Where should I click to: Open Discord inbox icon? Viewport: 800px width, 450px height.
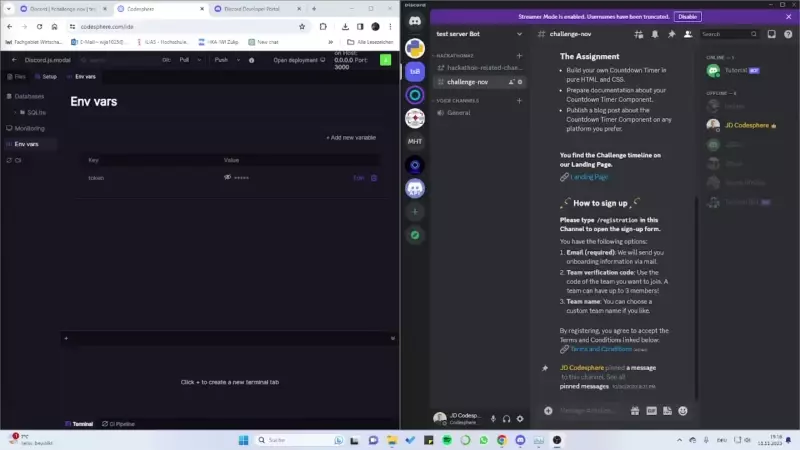pyautogui.click(x=771, y=34)
